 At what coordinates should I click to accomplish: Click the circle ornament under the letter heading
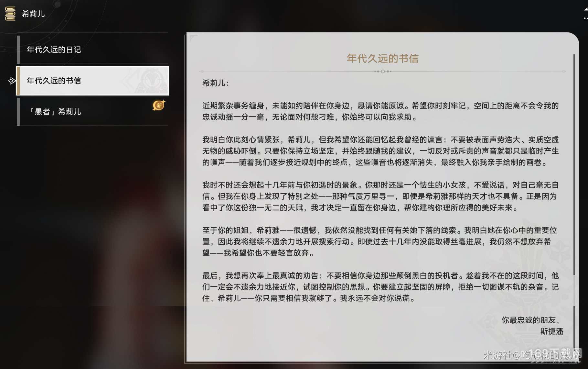[383, 72]
